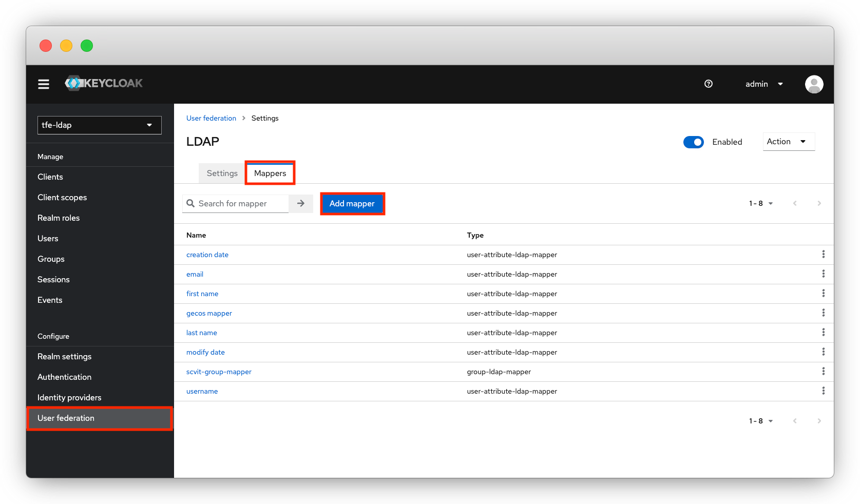Click the Name column header
The image size is (860, 504).
(196, 235)
